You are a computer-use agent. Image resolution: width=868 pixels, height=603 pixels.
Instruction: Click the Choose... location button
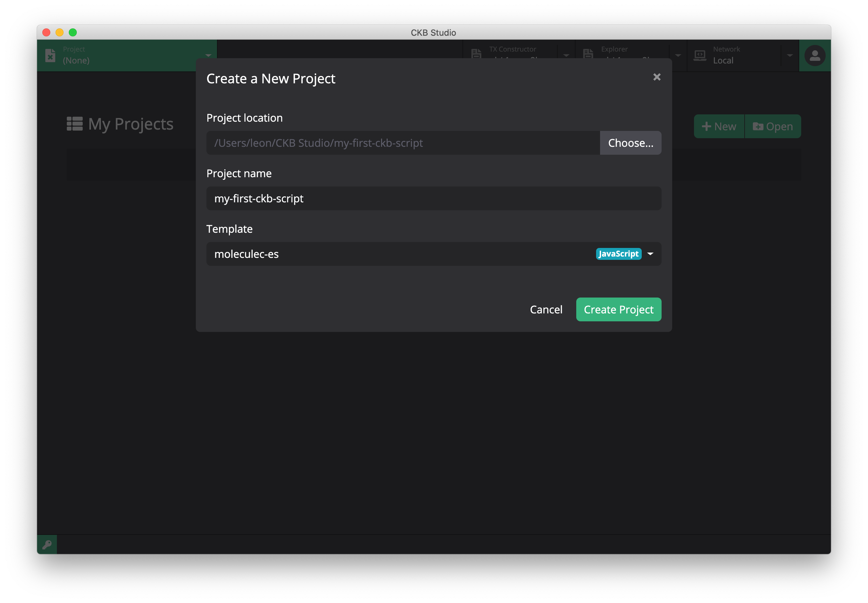[630, 143]
